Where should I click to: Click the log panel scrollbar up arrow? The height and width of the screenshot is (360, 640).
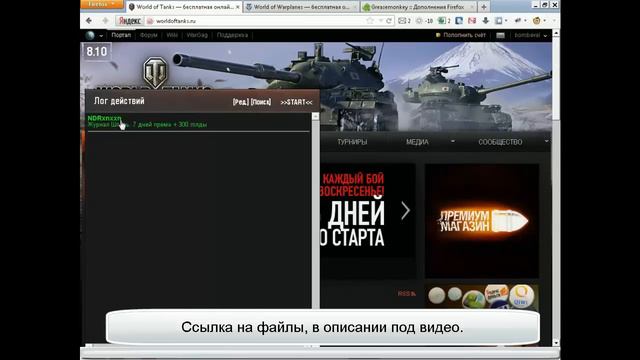coord(315,116)
